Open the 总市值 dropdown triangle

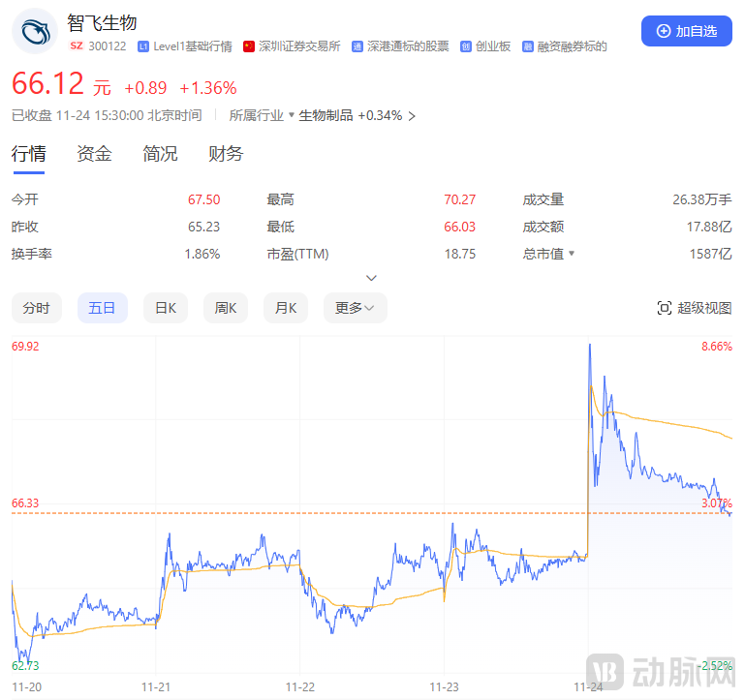click(x=572, y=253)
